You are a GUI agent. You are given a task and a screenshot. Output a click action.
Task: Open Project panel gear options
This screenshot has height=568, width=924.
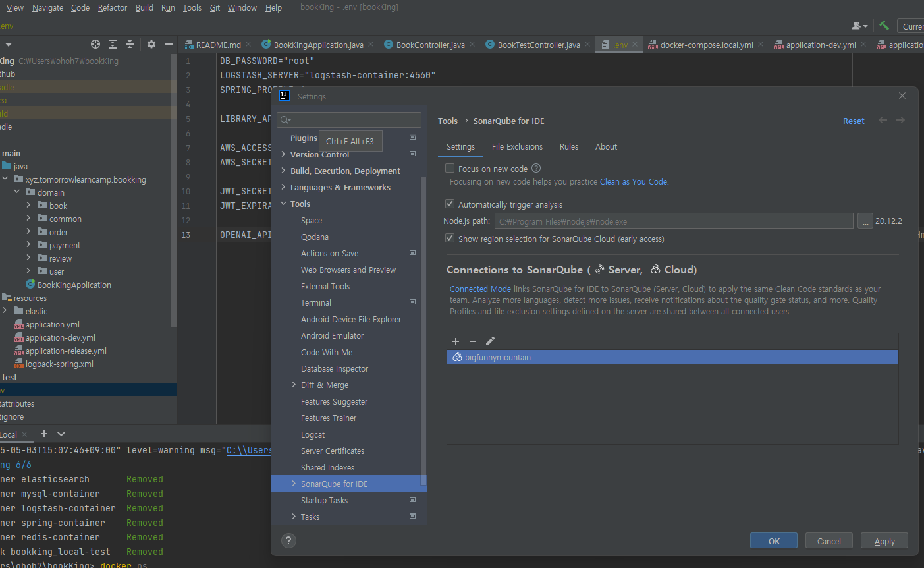[x=151, y=44]
